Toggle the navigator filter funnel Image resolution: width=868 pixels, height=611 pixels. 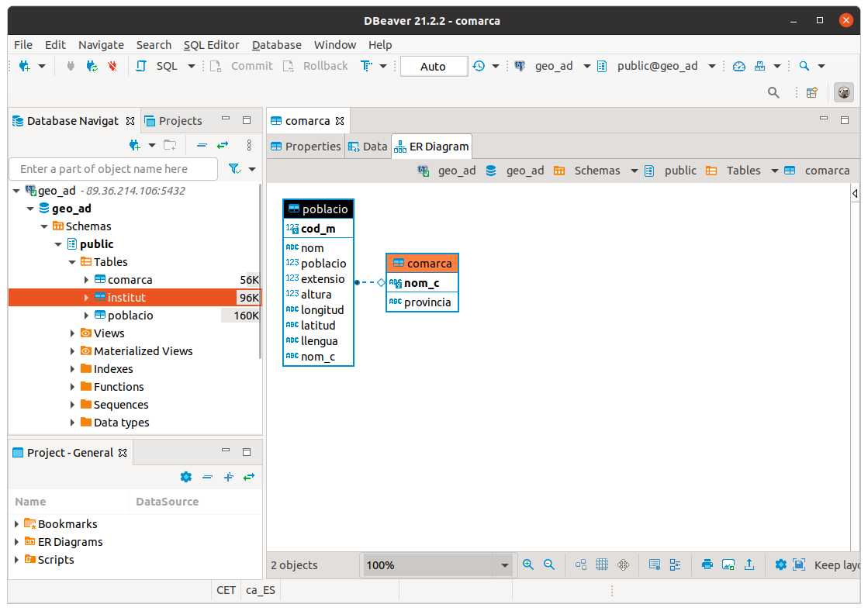[x=234, y=169]
